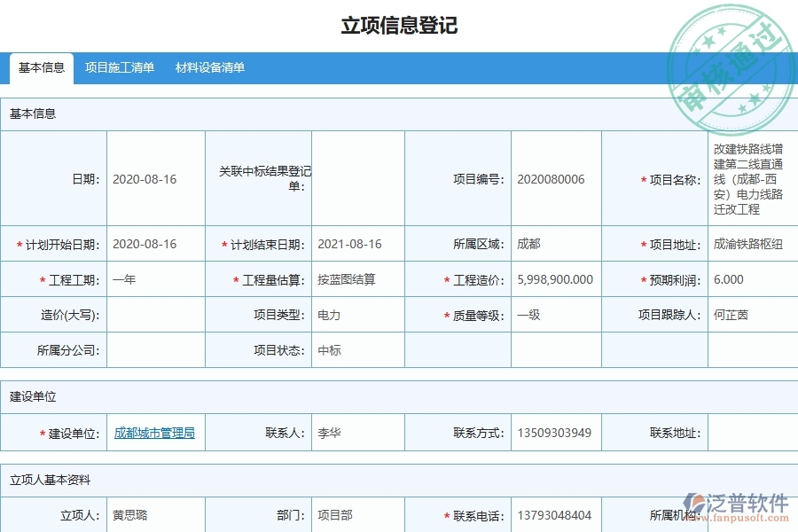Click the 联系方式 field showing 13509303949
This screenshot has width=798, height=532.
pos(555,432)
